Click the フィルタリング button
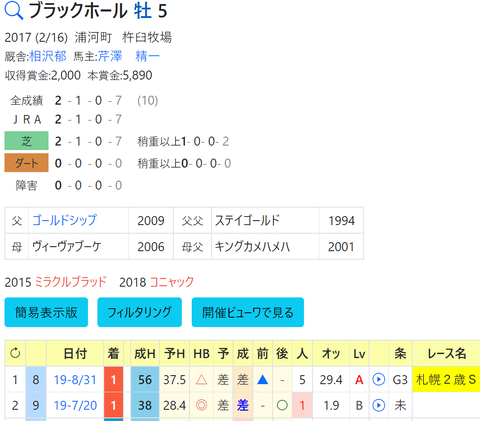Viewport: 480px width, 421px height. [139, 312]
